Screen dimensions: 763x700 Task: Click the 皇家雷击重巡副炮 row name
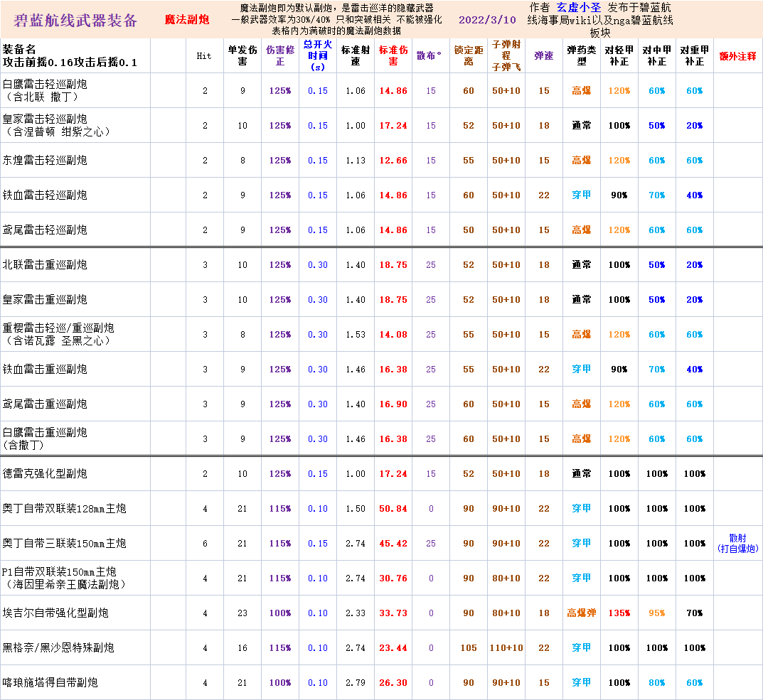tap(45, 300)
